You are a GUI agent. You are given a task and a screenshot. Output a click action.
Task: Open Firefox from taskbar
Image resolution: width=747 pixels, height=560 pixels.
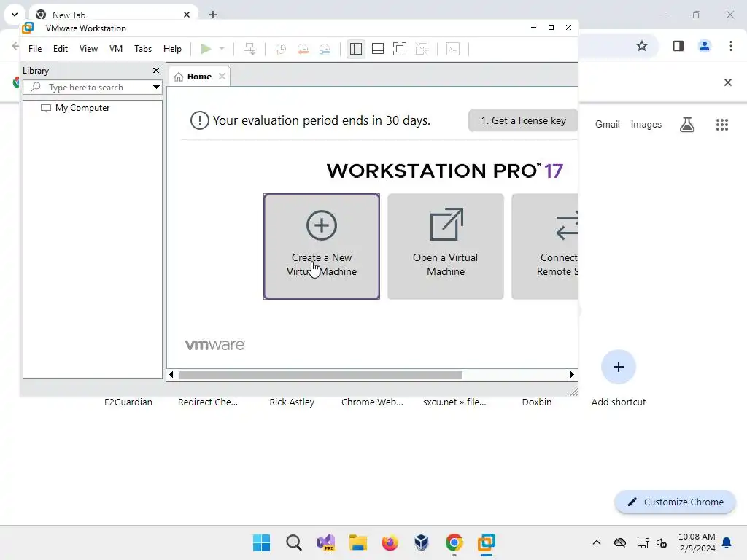point(390,542)
